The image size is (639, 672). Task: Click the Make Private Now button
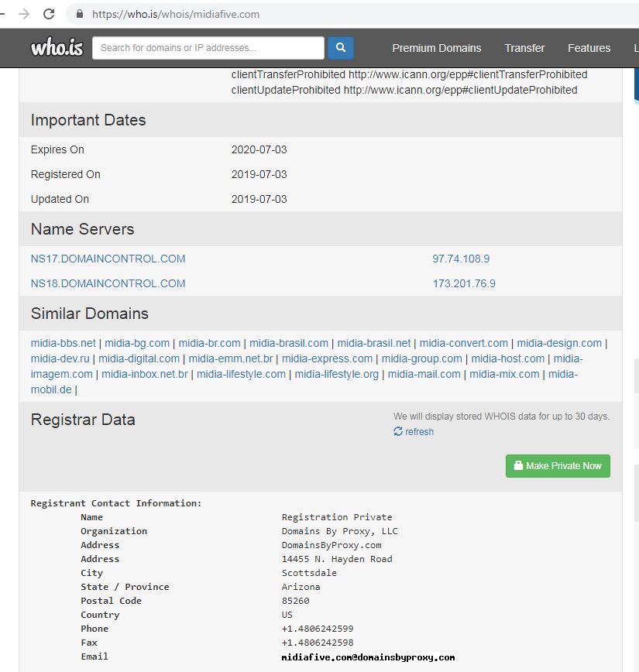558,466
